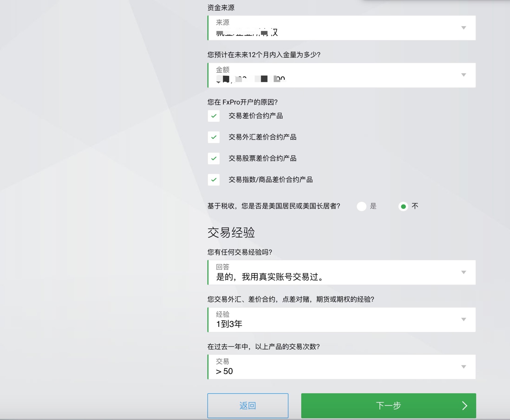
Task: Click 您预计在未来12个月内入金量为多少 question text
Action: (264, 55)
